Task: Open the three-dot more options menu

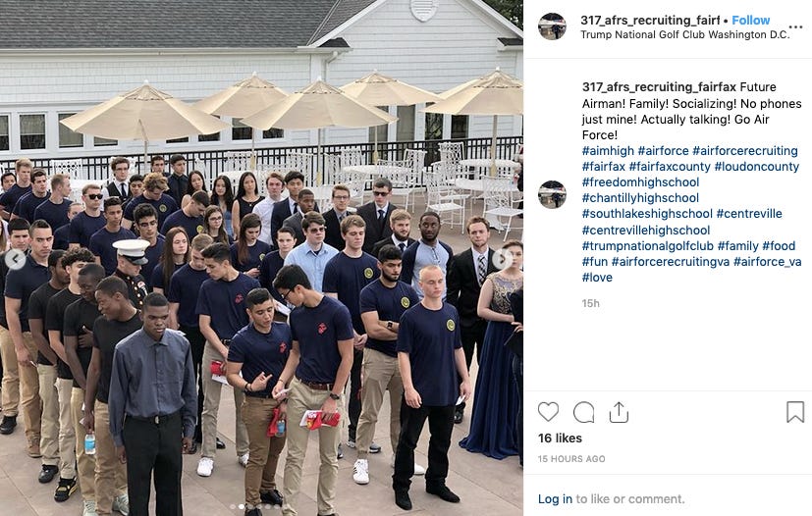Action: click(x=795, y=26)
